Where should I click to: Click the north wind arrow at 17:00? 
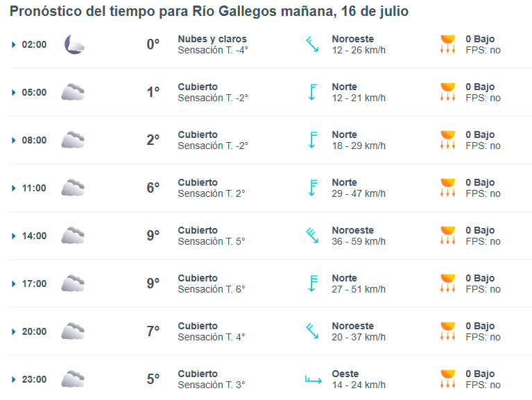point(313,284)
